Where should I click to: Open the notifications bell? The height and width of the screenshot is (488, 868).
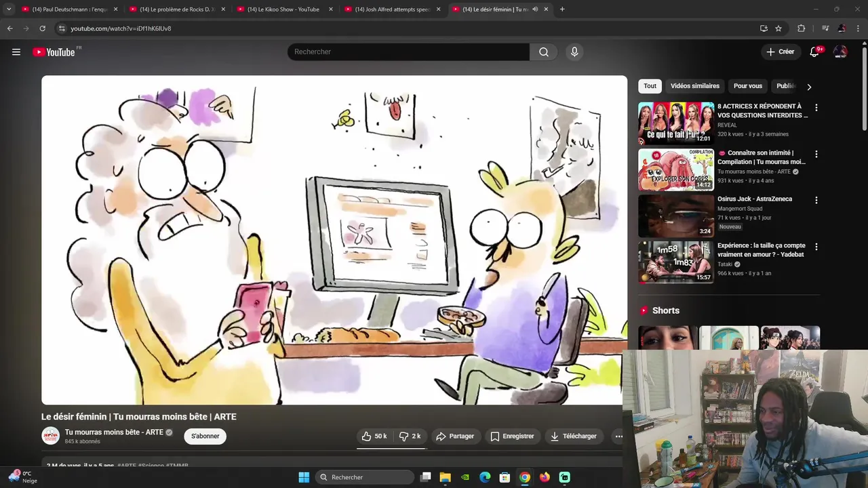pos(814,52)
